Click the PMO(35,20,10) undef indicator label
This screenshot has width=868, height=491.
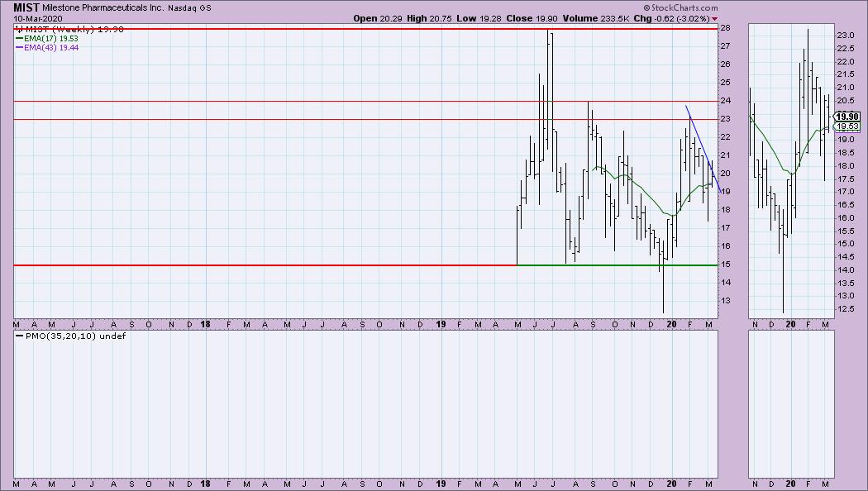tap(71, 336)
